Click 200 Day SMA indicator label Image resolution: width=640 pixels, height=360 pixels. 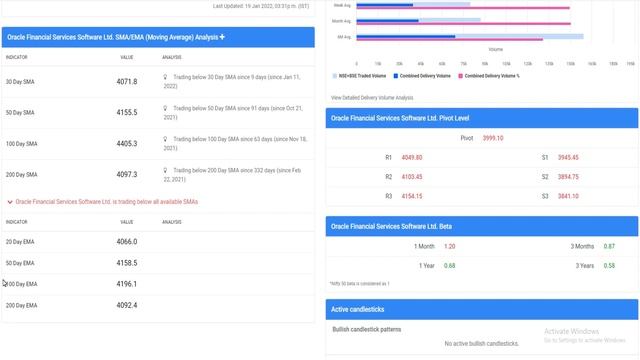point(21,174)
